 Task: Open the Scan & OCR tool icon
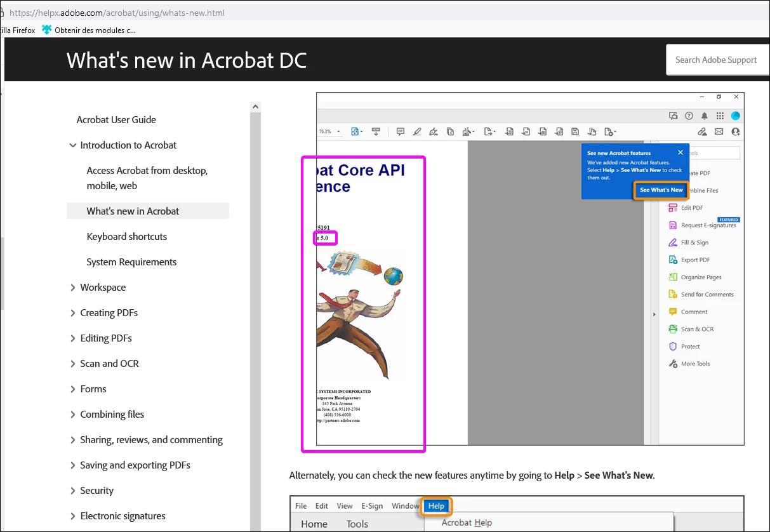673,329
